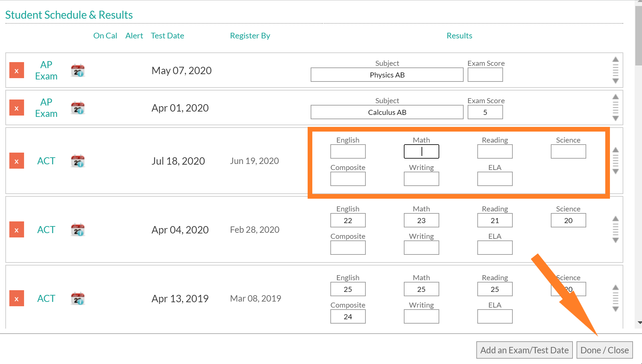
Task: Move the Apr 04, 2020 ACT row up
Action: [616, 219]
